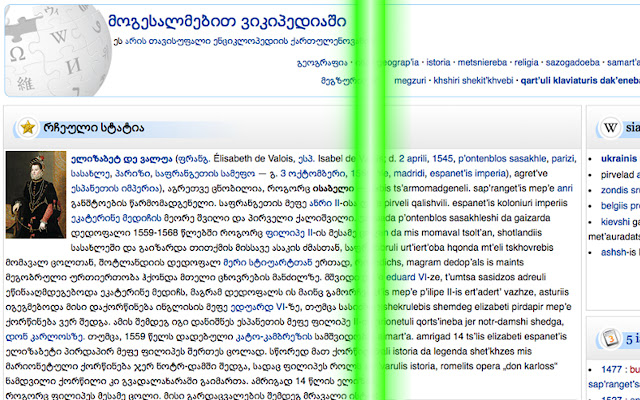This screenshot has width=640, height=400.
Task: Follow the 'anri' link in the article
Action: 565,188
